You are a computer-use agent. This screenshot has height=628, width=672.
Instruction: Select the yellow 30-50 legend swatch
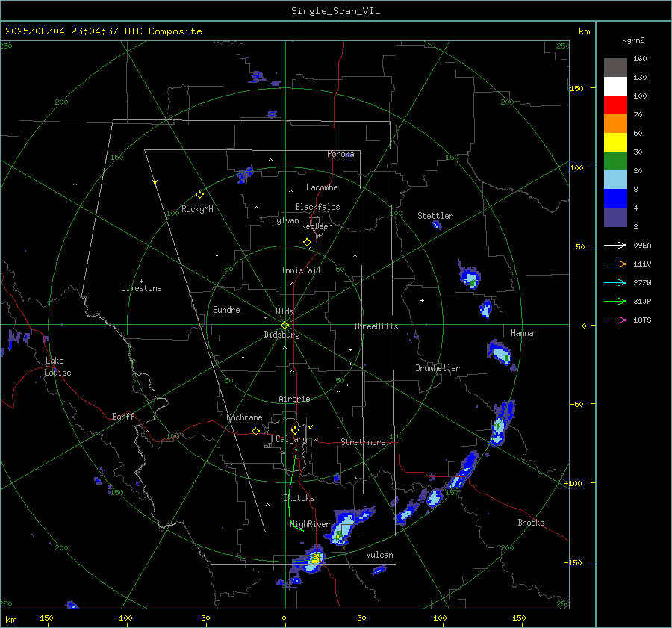click(x=615, y=143)
